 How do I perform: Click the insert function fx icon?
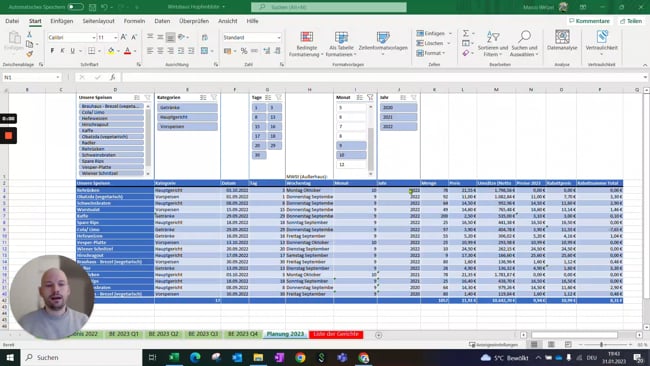coord(112,77)
